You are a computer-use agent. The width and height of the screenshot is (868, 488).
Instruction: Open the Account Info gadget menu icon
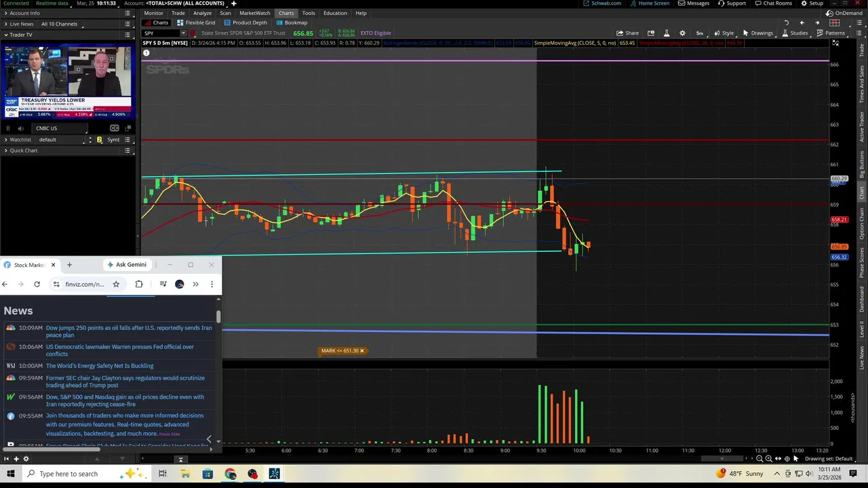(x=127, y=13)
